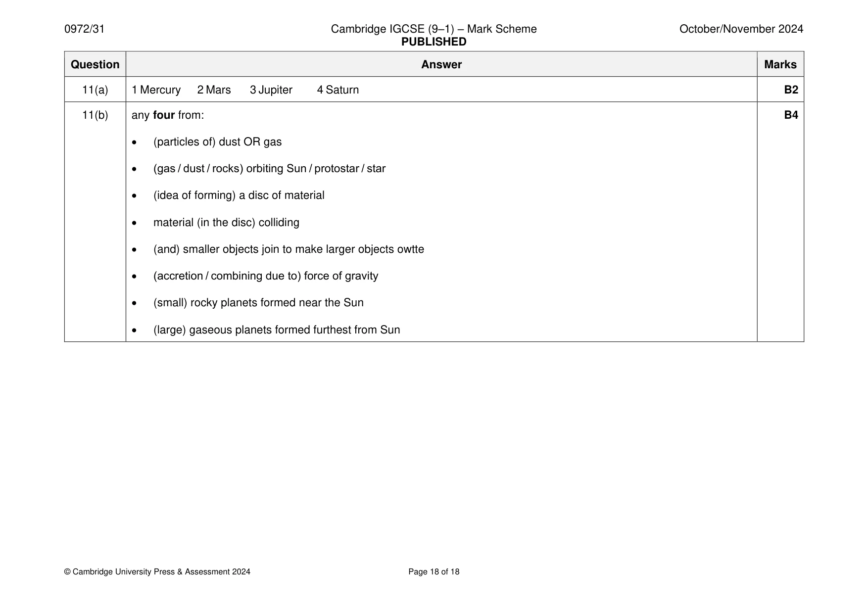This screenshot has height=614, width=868.
Task: Click the bullet '(particles of) dust OR gas'
Action: point(217,142)
